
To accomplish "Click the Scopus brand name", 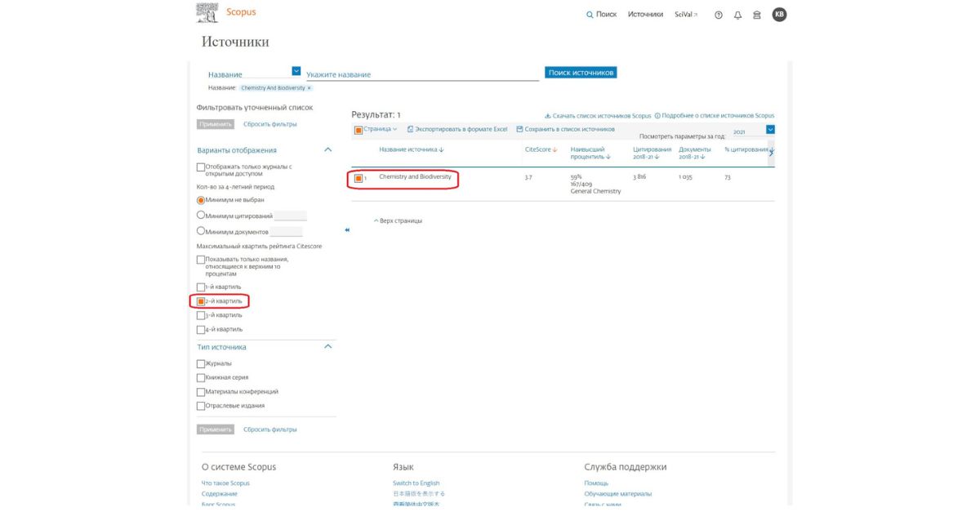I will coord(241,12).
